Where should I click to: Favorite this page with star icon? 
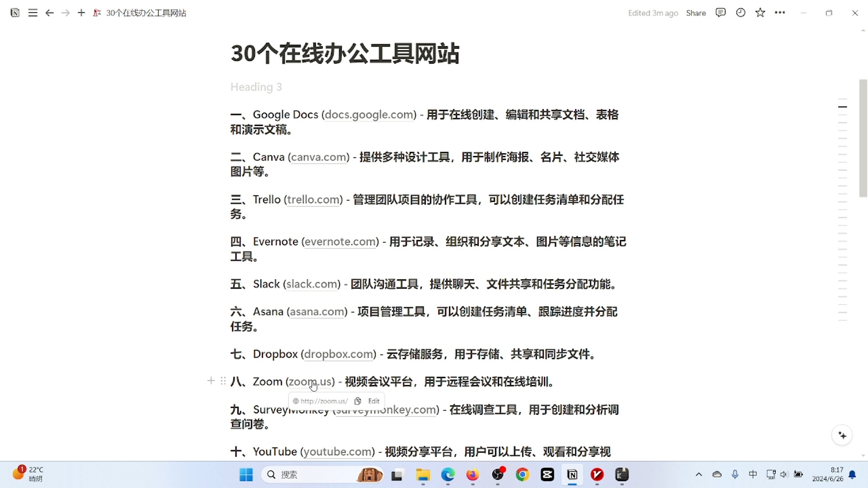coord(760,13)
